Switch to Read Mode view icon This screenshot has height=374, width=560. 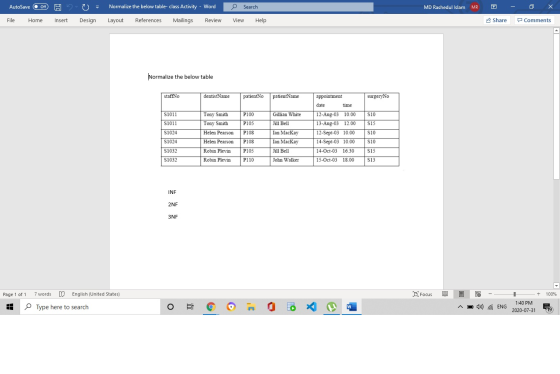tap(445, 294)
